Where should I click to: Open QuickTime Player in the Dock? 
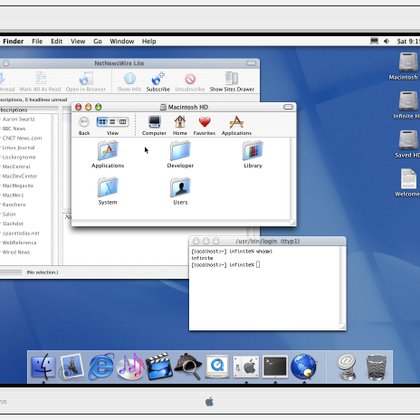(x=217, y=367)
